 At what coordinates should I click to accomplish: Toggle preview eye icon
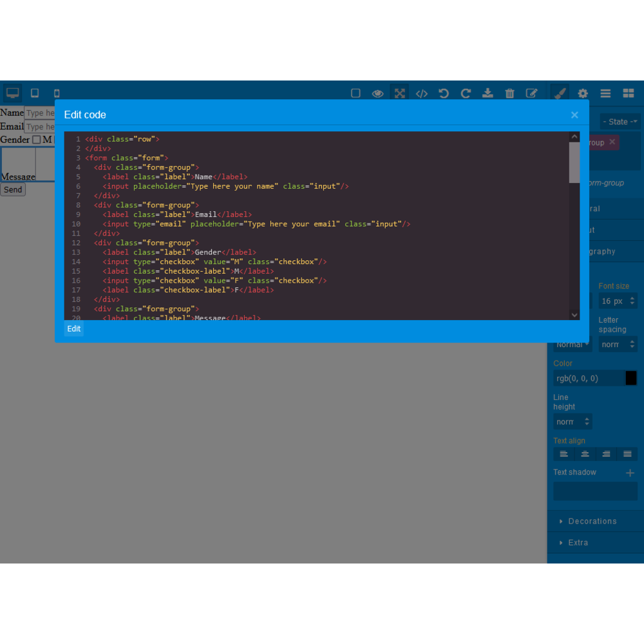click(377, 93)
